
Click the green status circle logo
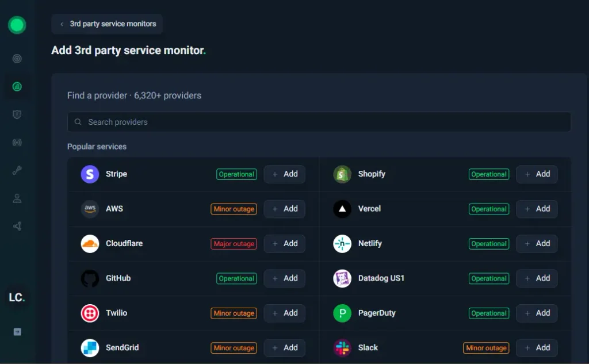point(17,25)
